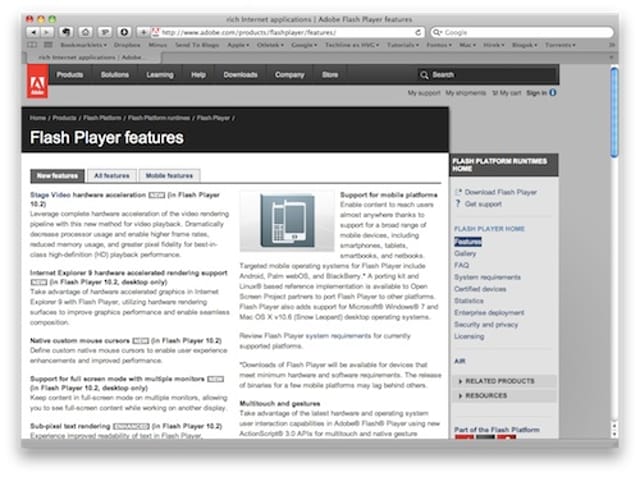The width and height of the screenshot is (640, 477).
Task: Select the rich Internet applications browser tab
Action: pyautogui.click(x=93, y=58)
